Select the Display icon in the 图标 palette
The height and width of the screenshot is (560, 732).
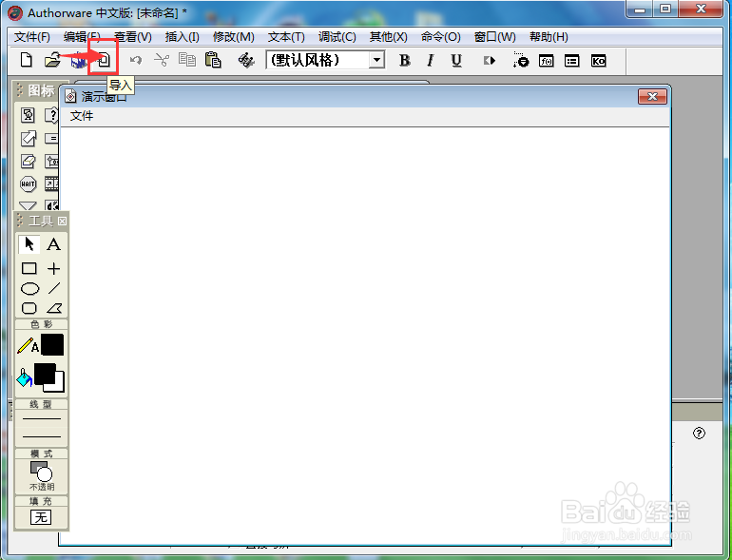point(28,115)
